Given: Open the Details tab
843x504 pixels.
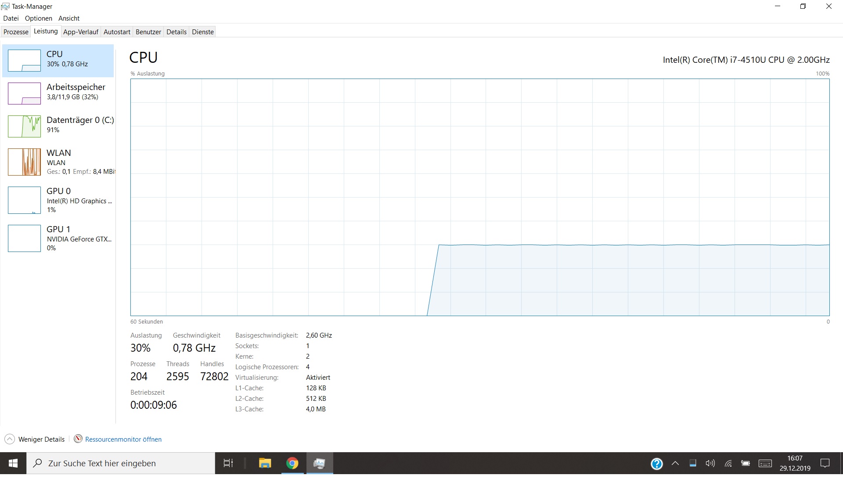Looking at the screenshot, I should [x=177, y=32].
